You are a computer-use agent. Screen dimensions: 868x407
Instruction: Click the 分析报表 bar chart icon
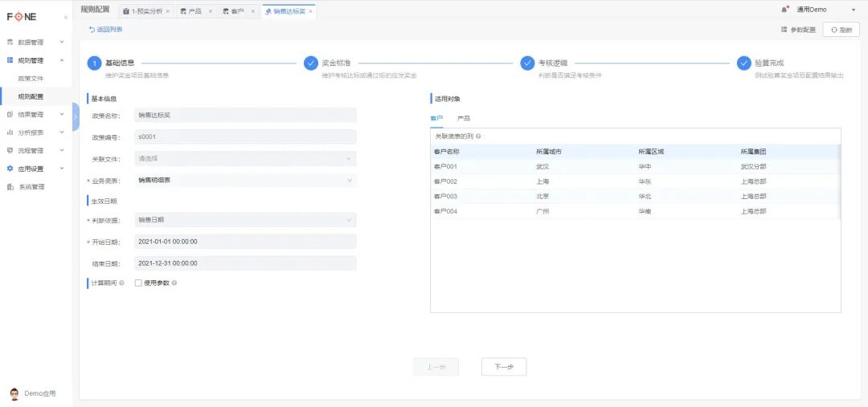[10, 132]
